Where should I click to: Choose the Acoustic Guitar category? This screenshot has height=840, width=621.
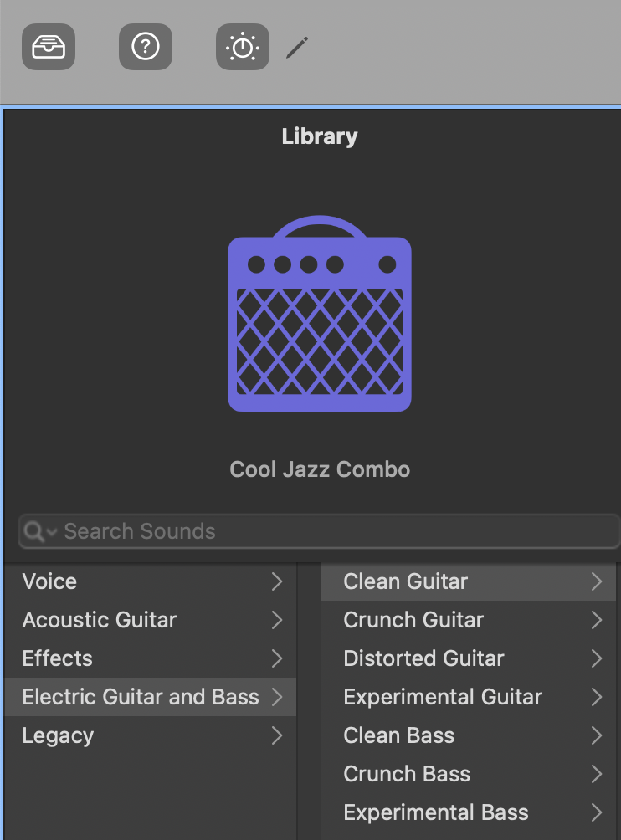pyautogui.click(x=150, y=620)
